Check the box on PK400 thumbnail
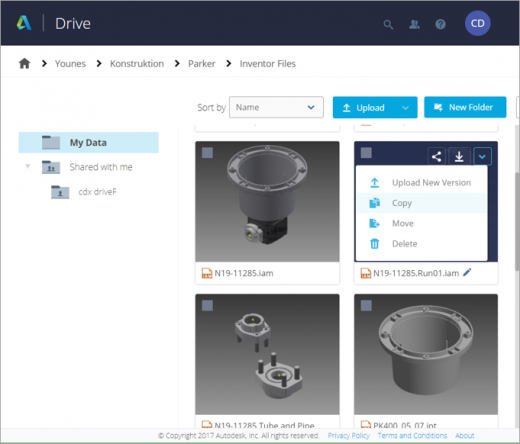Screen dimensions: 520x444 point(366,305)
